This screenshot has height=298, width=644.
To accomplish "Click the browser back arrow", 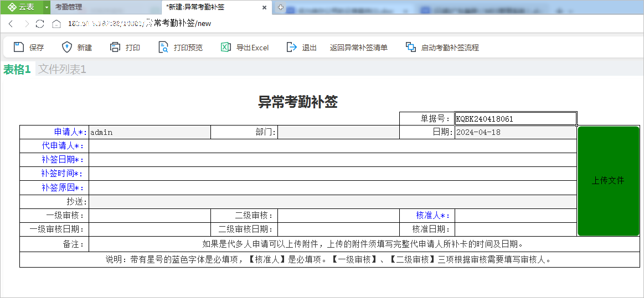I will coord(11,24).
